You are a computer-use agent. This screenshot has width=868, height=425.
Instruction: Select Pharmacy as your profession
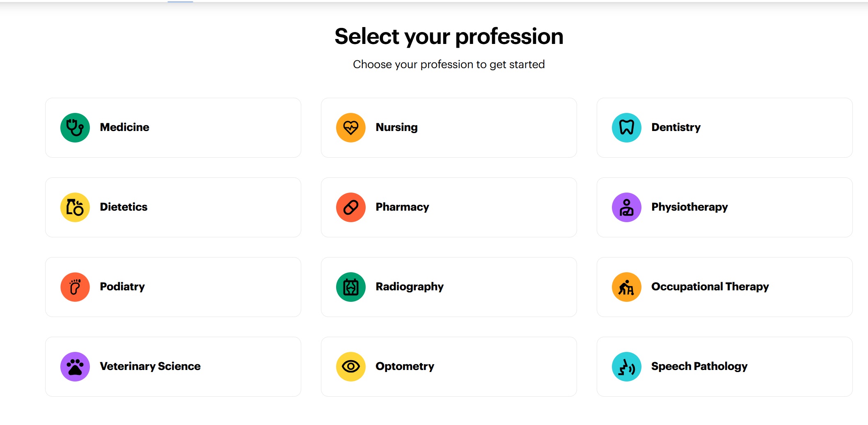[449, 207]
